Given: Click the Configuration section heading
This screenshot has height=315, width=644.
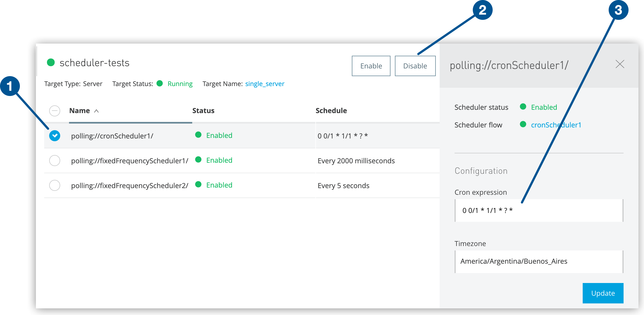Looking at the screenshot, I should point(481,171).
